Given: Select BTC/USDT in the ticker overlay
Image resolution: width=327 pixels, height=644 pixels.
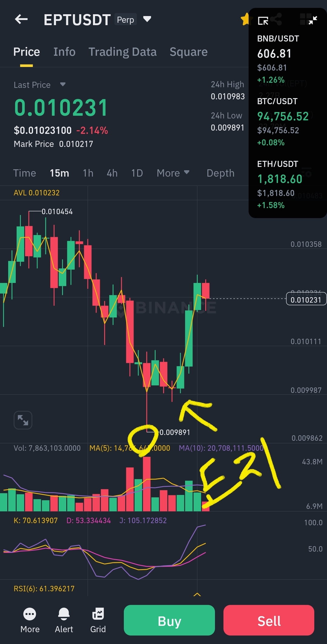Looking at the screenshot, I should 283,122.
